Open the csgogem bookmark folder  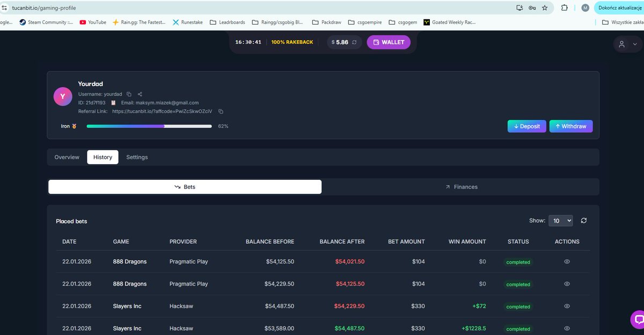tap(404, 22)
